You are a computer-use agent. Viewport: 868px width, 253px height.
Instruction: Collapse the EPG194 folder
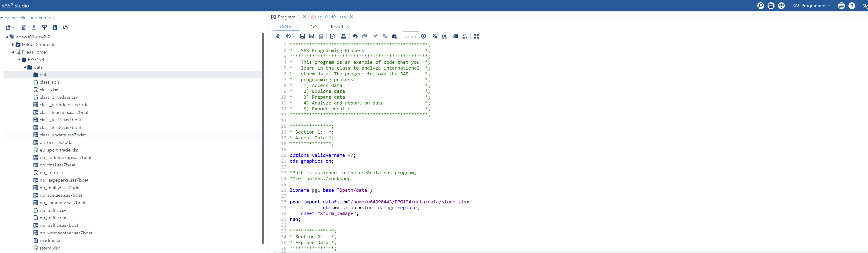coord(19,59)
